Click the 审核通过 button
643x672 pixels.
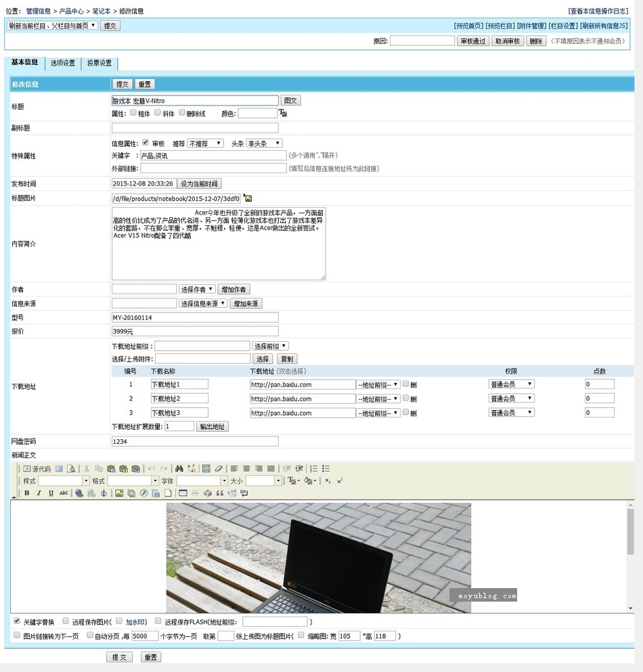click(x=473, y=41)
